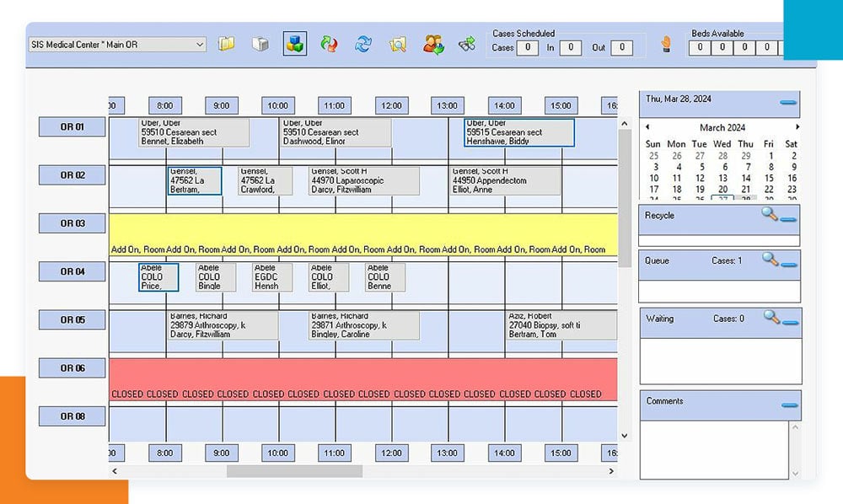Screen dimensions: 843x504
Task: Click the white box icon in toolbar
Action: coord(260,44)
